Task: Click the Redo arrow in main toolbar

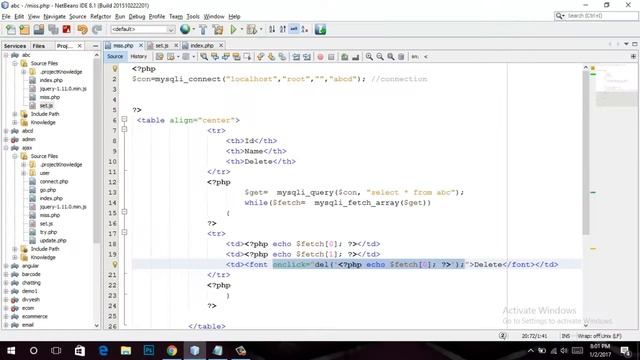Action: point(97,29)
